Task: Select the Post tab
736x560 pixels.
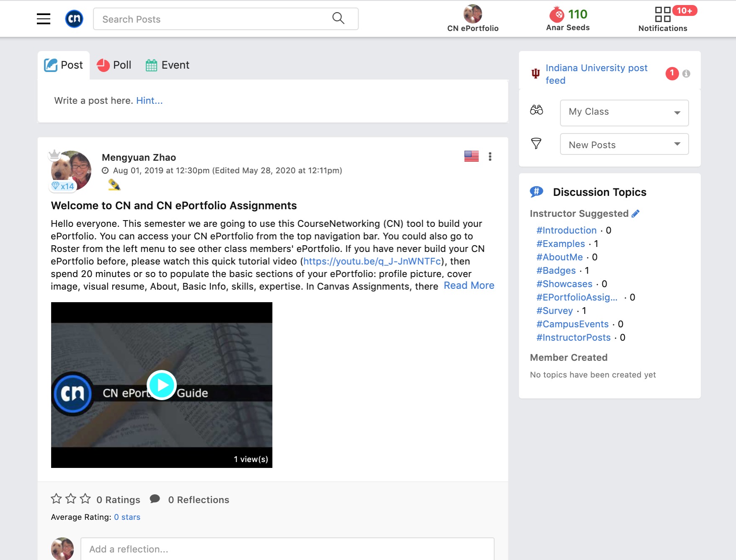Action: [x=64, y=65]
